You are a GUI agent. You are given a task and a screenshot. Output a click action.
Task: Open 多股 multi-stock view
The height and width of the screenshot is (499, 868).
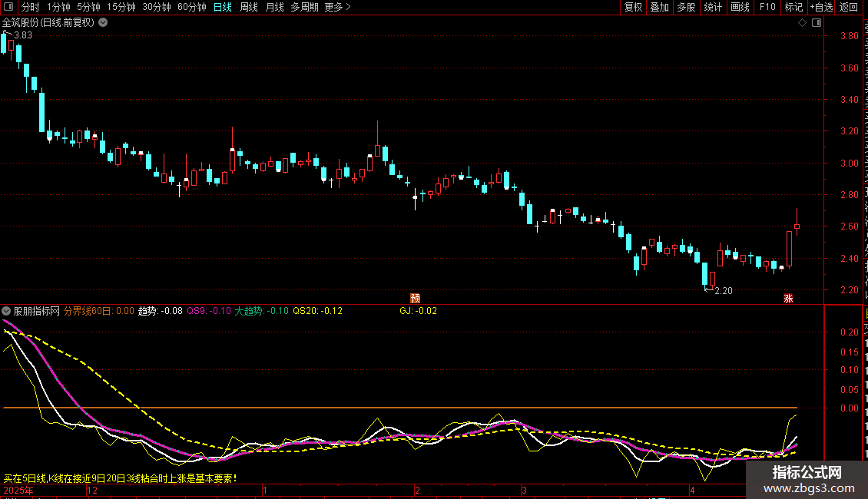686,7
